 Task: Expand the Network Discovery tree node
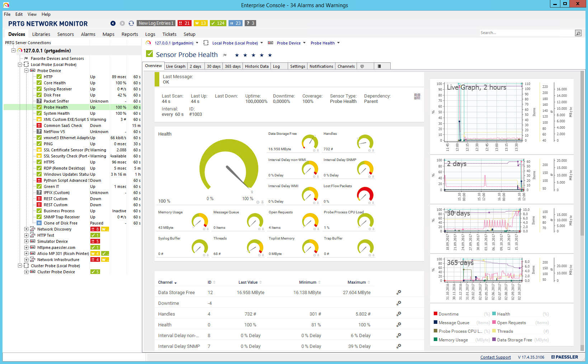pos(26,229)
